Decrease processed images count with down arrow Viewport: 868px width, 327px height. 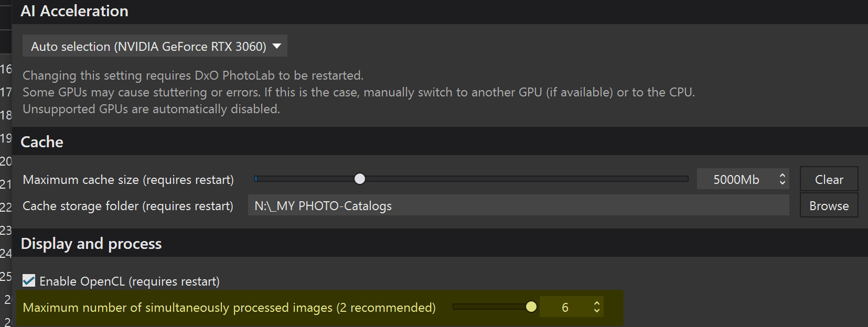pos(597,311)
